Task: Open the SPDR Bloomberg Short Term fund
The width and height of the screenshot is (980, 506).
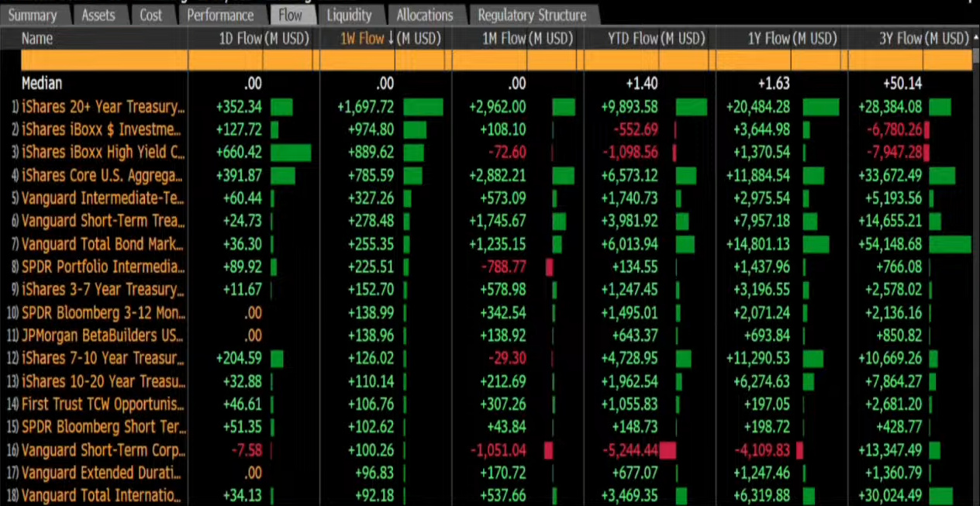Action: click(x=103, y=427)
